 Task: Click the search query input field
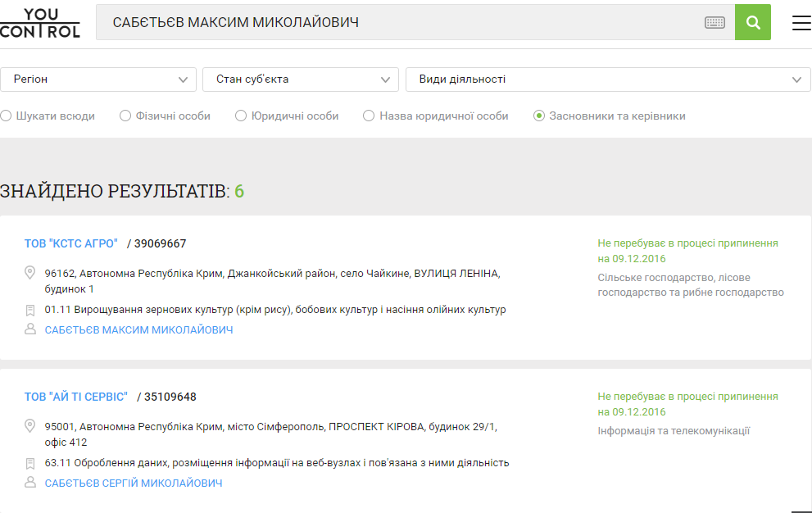click(393, 22)
